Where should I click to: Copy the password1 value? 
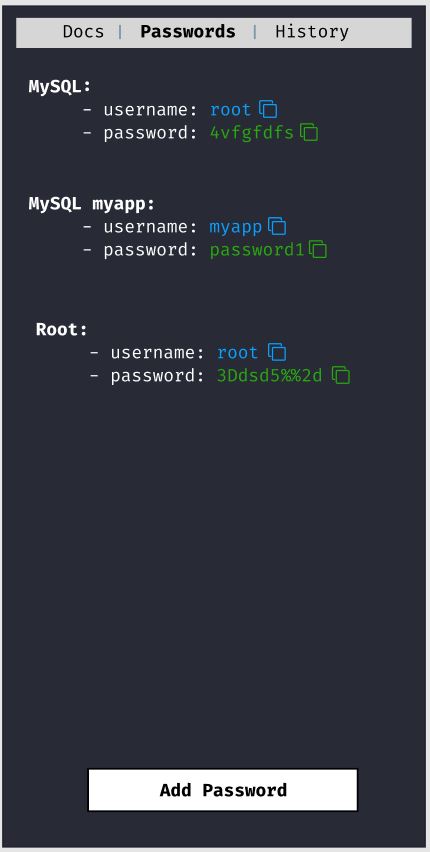tap(318, 249)
